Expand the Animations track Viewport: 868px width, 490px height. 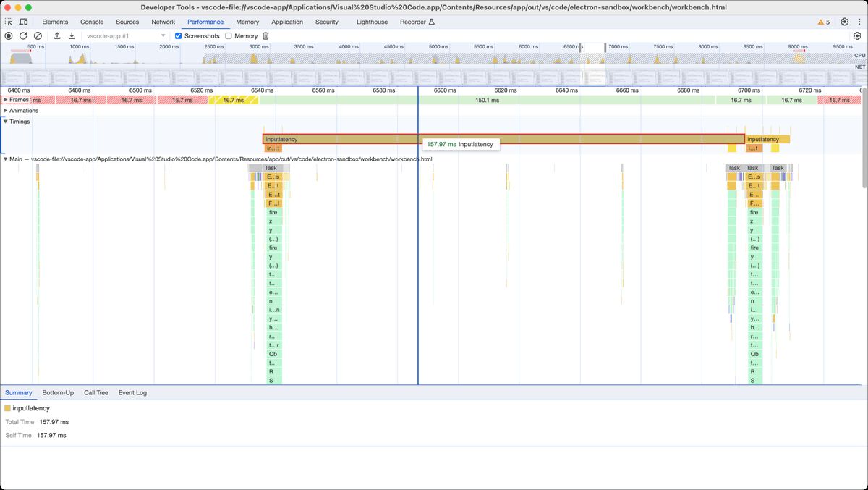pyautogui.click(x=5, y=111)
